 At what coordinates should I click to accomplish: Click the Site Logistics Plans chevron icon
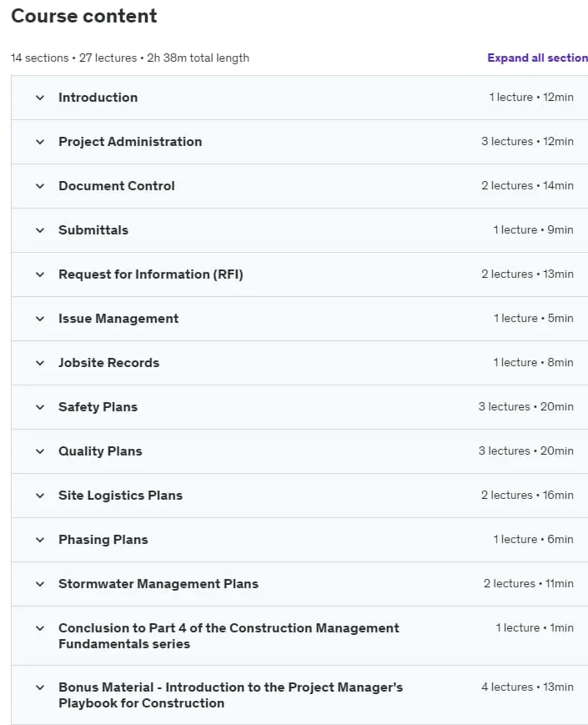40,496
